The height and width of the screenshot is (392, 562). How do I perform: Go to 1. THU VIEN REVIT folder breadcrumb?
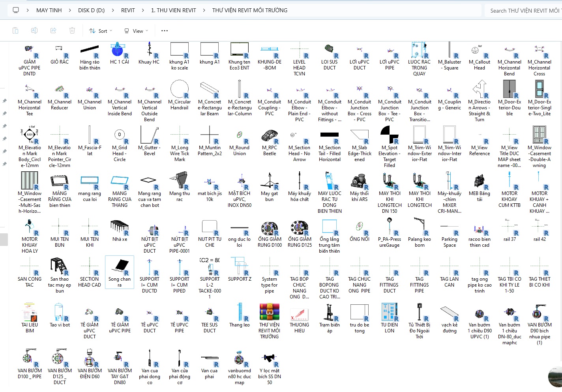coord(173,10)
